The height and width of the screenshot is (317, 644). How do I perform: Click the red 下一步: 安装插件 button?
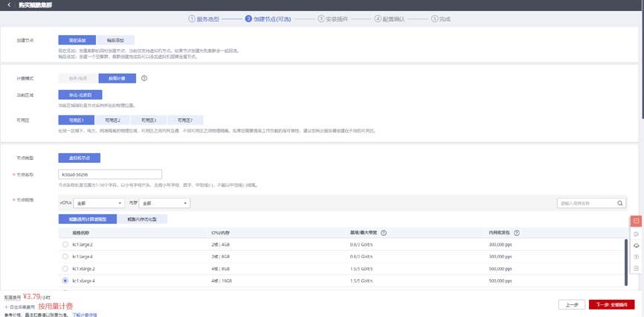click(611, 304)
